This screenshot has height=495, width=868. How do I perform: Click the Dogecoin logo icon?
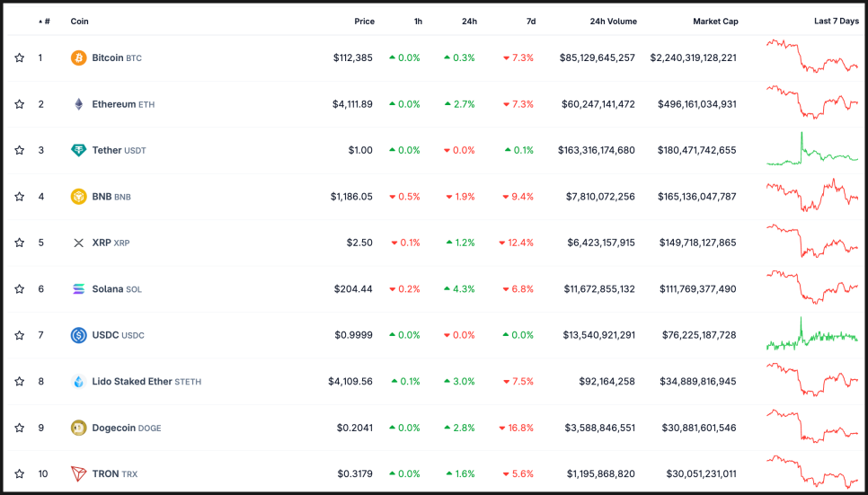tap(79, 428)
